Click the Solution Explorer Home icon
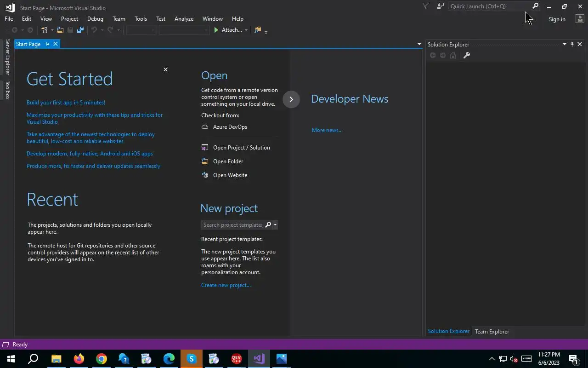This screenshot has height=368, width=588. 453,55
